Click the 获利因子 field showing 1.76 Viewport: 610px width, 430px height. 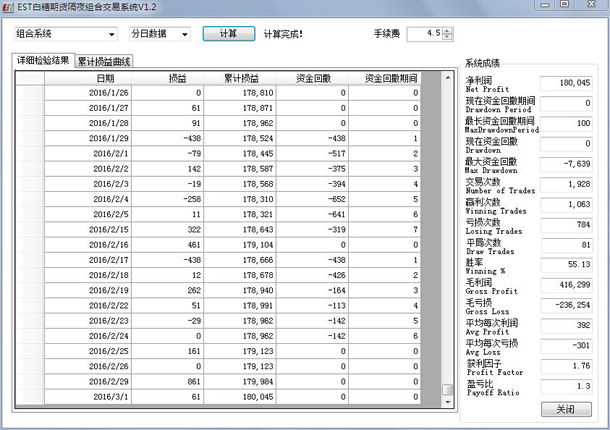tap(566, 366)
